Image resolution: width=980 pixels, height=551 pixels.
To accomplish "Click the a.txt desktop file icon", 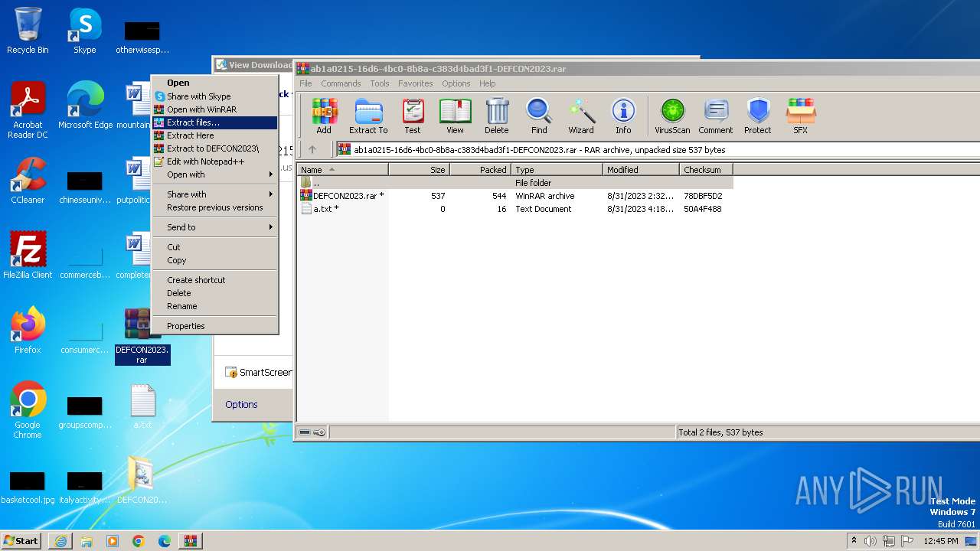I will [142, 406].
